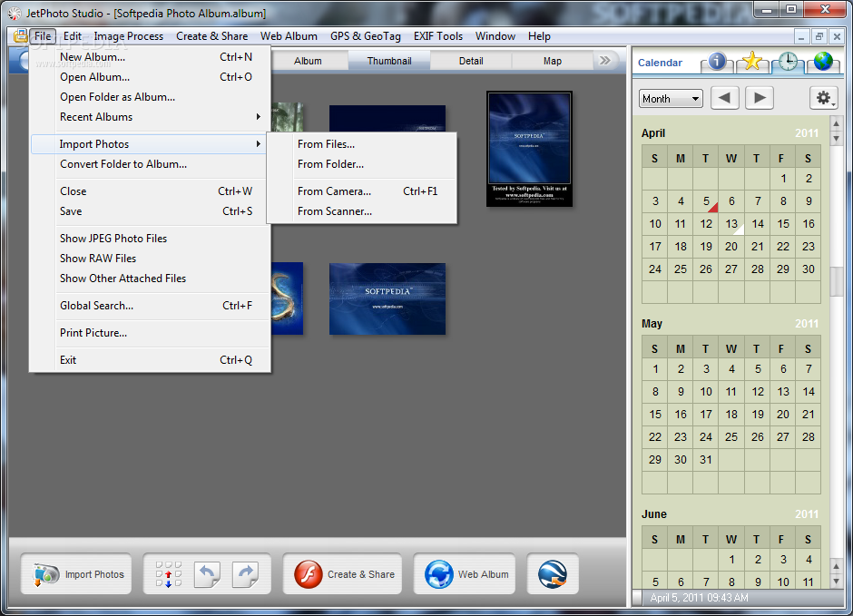Click the arrange photos order icon
Screen dimensions: 853x616
(x=168, y=574)
